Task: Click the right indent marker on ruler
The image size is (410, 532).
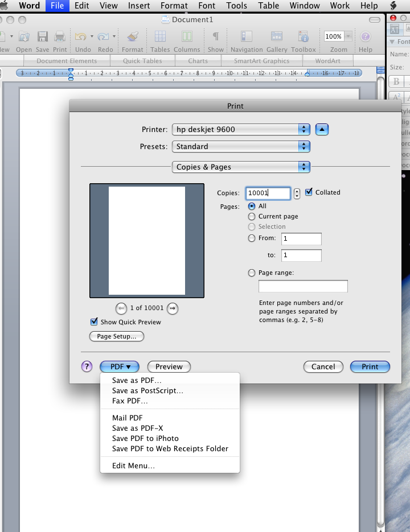Action: (307, 73)
